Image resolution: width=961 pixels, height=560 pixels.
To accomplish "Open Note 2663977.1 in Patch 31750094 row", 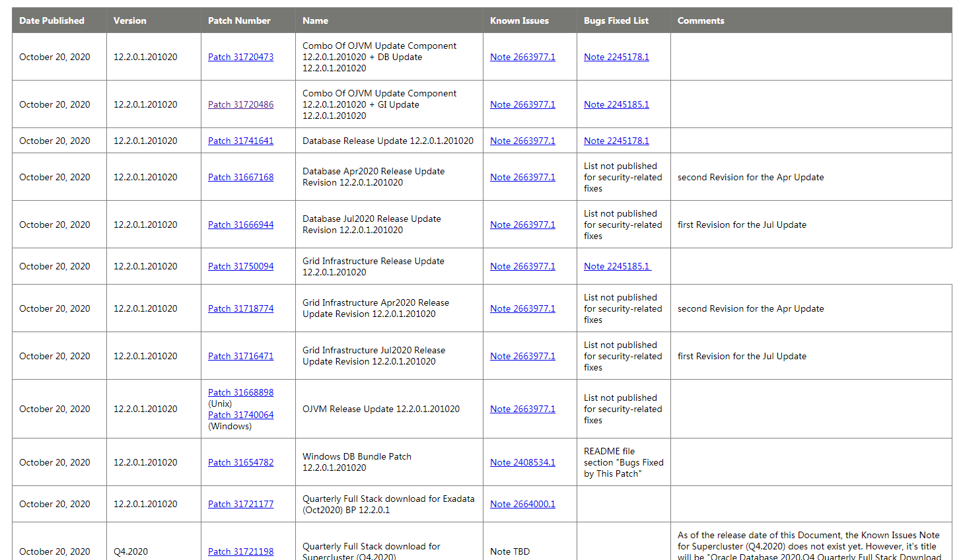I will [522, 266].
